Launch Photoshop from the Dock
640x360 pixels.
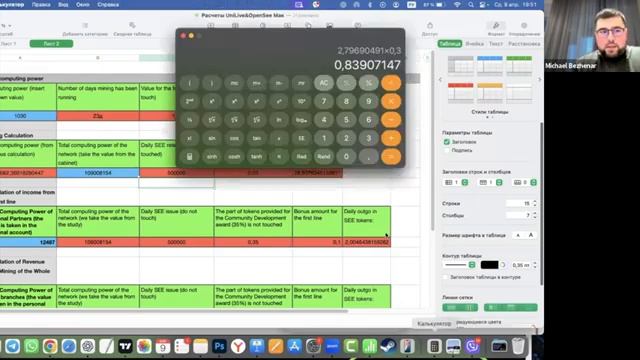pos(219,347)
